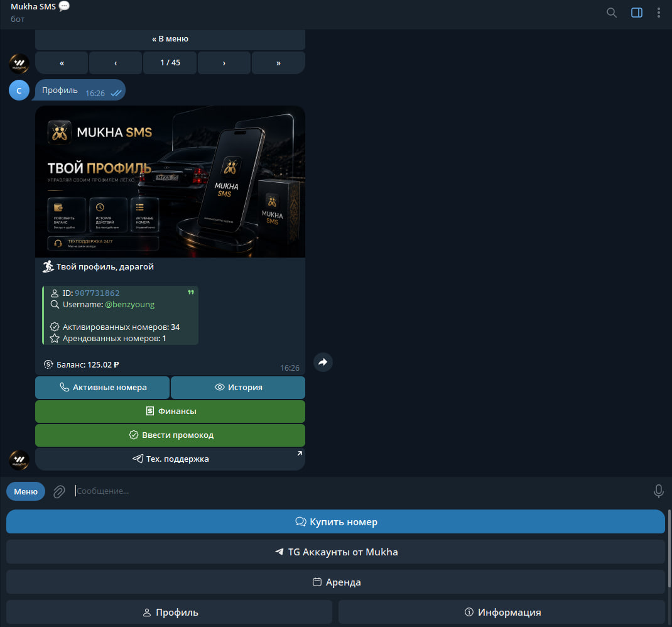Image resolution: width=672 pixels, height=627 pixels.
Task: Go to previous page with ‹ button
Action: click(116, 63)
